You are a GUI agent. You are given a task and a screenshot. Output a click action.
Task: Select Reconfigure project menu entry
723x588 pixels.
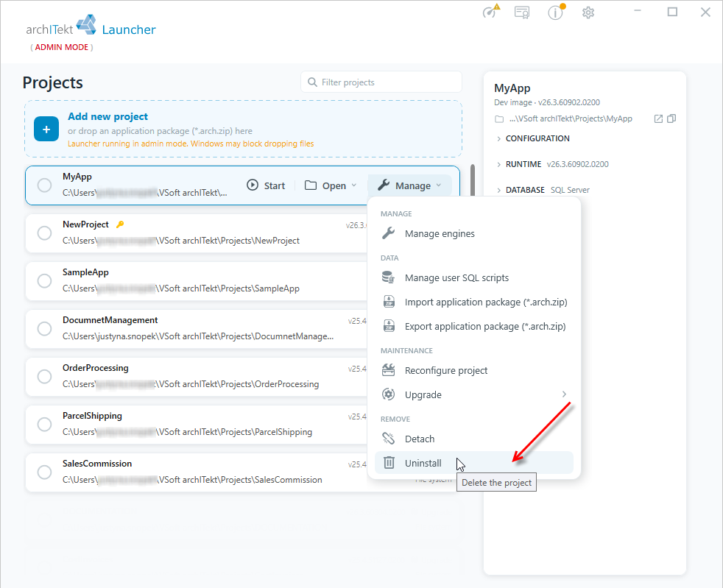click(x=474, y=370)
